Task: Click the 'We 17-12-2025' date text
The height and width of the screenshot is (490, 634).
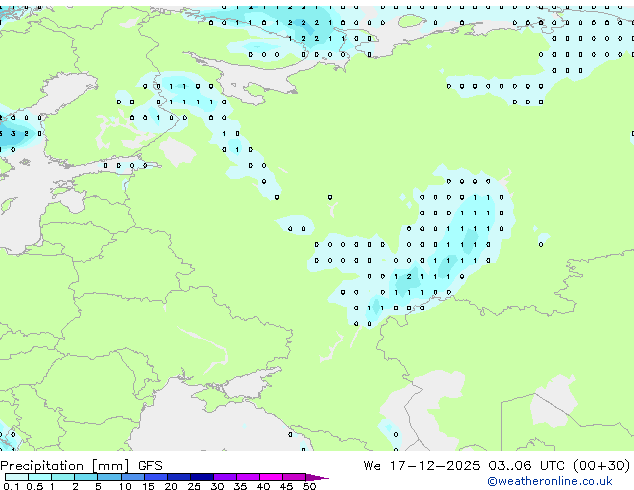Action: point(422,466)
